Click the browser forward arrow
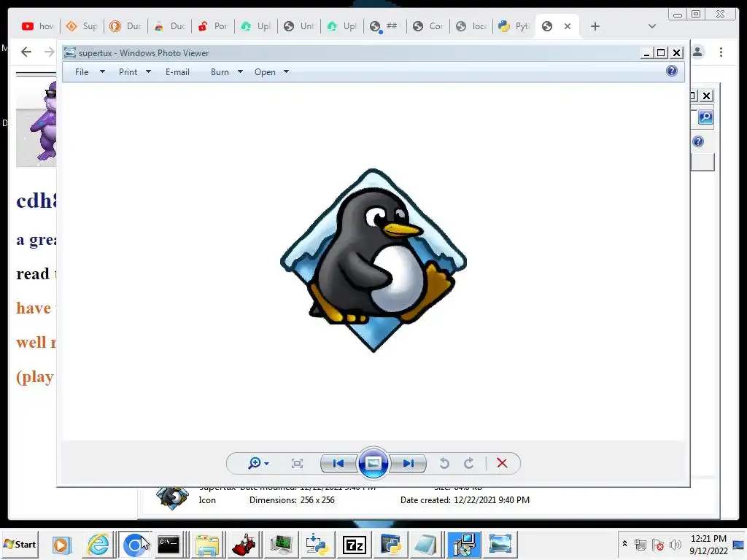Viewport: 747px width, 560px height. 49,52
